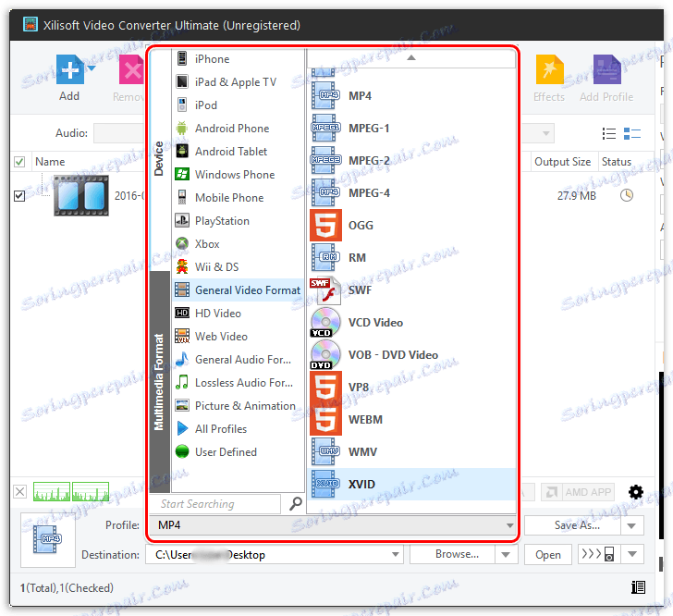Toggle the AMD APP acceleration button

[578, 492]
